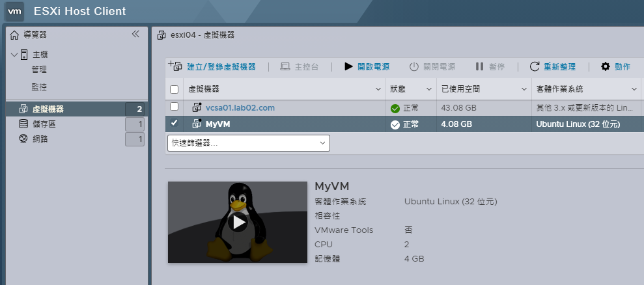Click the 關閉電源 button
Screen dimensions: 644x285
click(432, 66)
